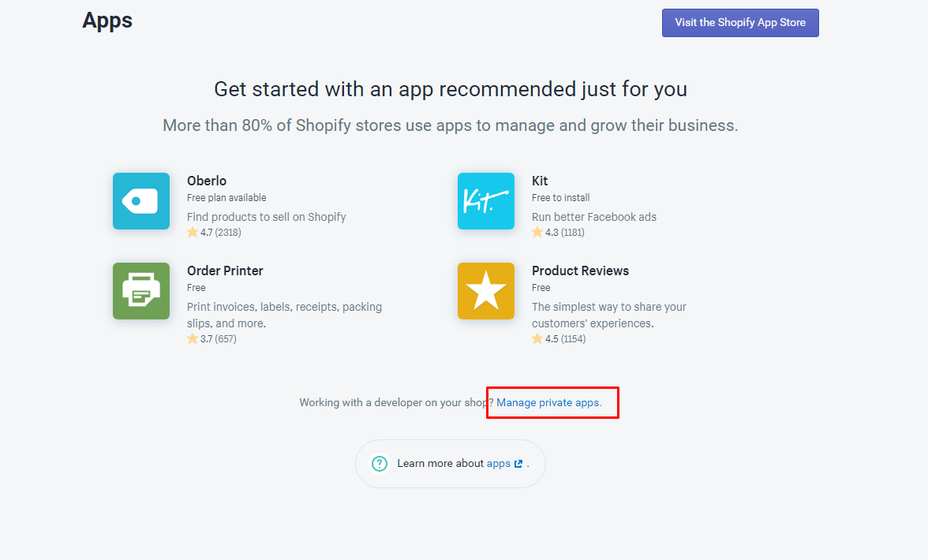Visit the Shopify App Store
The image size is (928, 560).
740,23
